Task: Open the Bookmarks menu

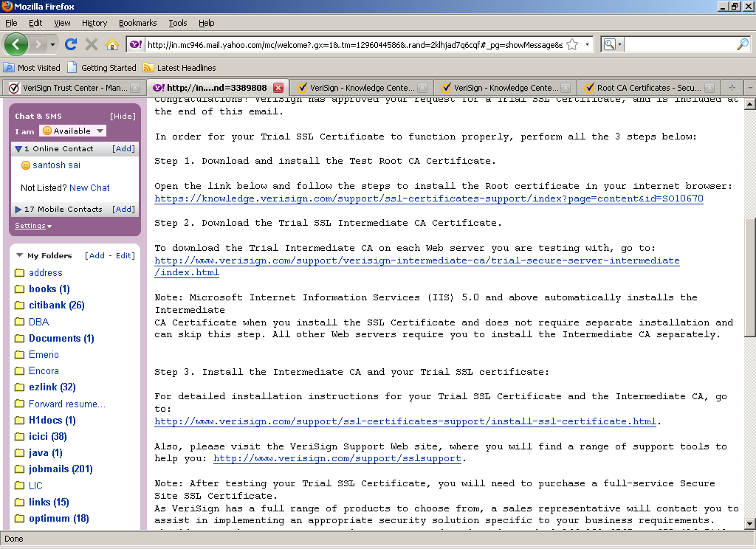Action: pyautogui.click(x=137, y=23)
